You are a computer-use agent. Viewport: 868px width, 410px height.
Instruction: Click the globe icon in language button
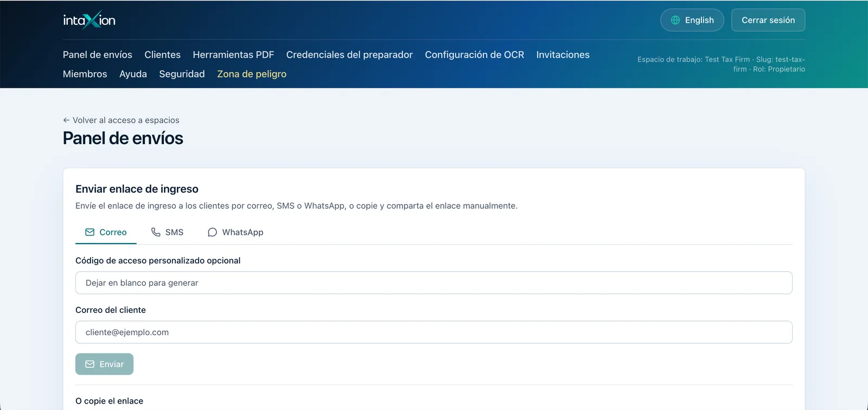tap(675, 20)
